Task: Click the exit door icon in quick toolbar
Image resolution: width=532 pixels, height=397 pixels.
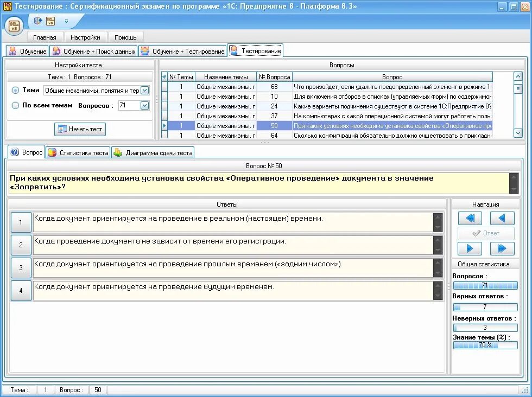Action: [37, 21]
